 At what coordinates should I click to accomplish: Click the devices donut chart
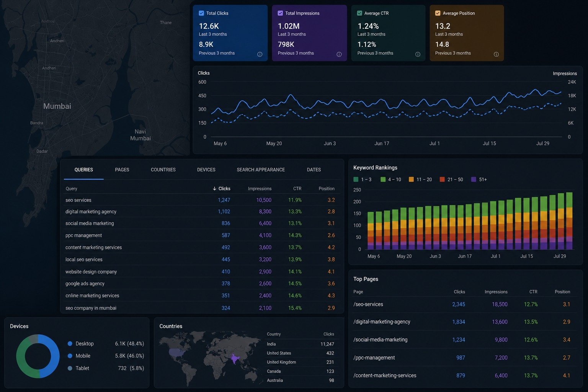[38, 356]
